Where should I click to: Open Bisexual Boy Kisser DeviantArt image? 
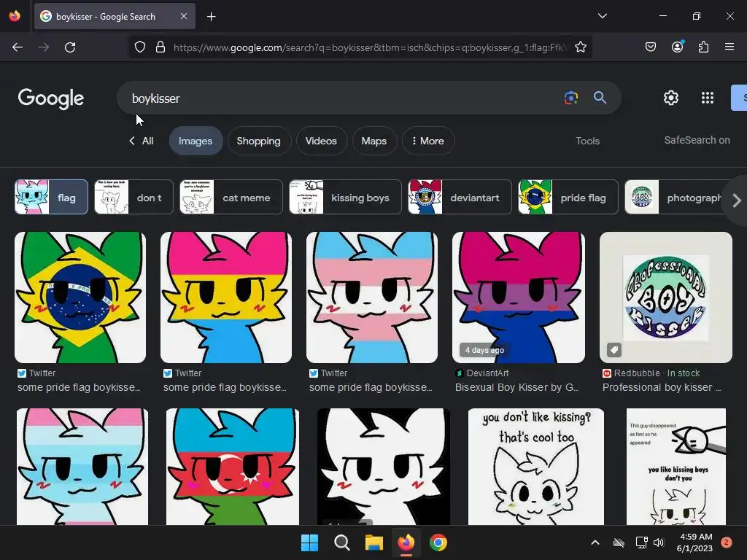[x=519, y=297]
